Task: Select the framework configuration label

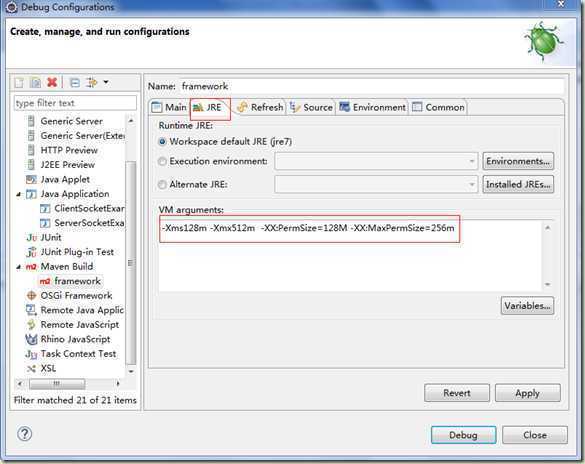Action: [x=77, y=281]
